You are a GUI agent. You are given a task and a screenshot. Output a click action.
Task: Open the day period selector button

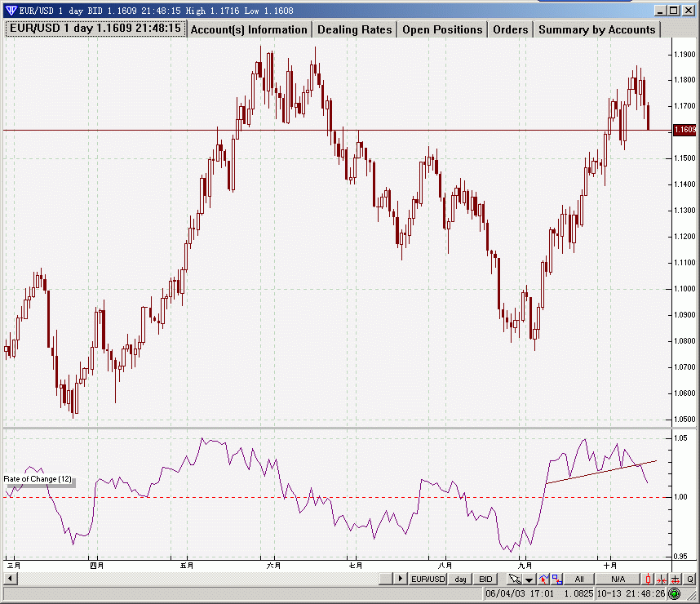pos(460,579)
